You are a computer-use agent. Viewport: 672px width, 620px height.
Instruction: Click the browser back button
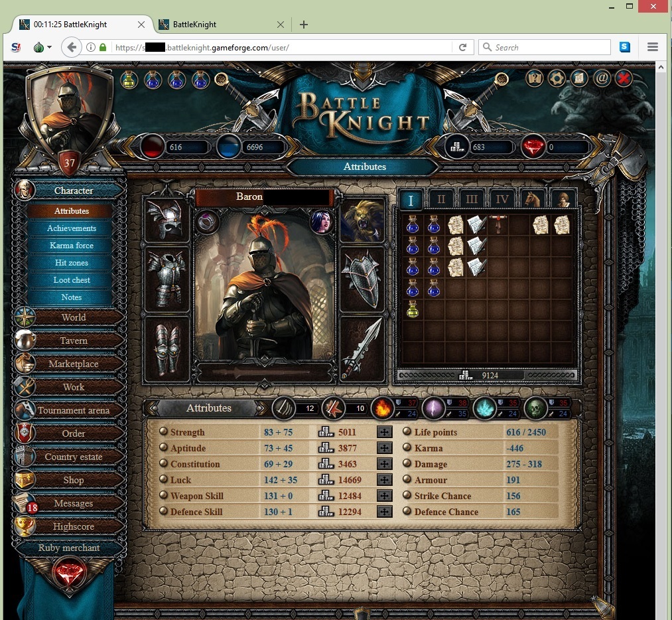pos(72,47)
